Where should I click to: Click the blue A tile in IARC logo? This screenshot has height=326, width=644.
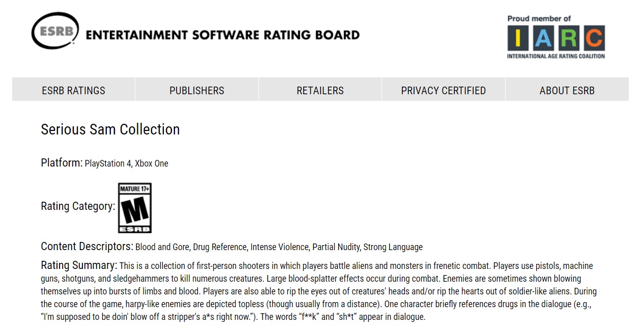(x=543, y=38)
